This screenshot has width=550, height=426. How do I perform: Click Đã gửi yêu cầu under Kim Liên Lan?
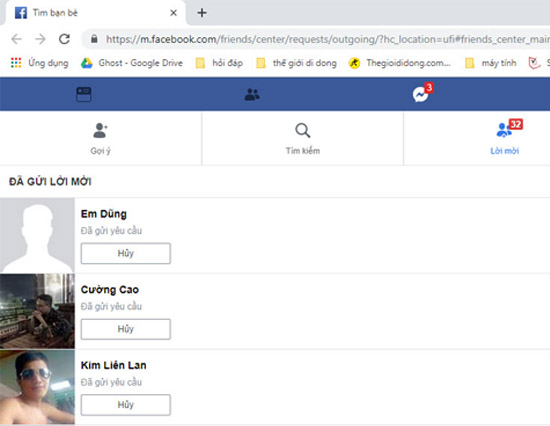coord(111,382)
